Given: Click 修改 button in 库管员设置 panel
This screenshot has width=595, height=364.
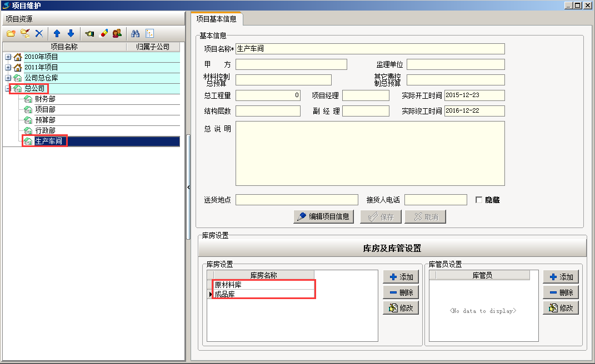Looking at the screenshot, I should [x=561, y=307].
